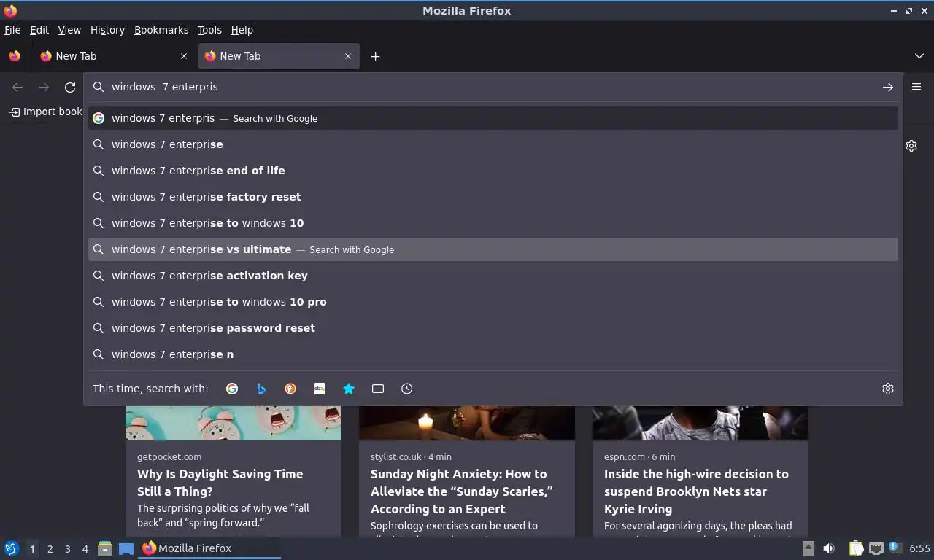The width and height of the screenshot is (934, 560).
Task: Choose suggestion 'windows 7 enterprise end of life'
Action: click(493, 171)
